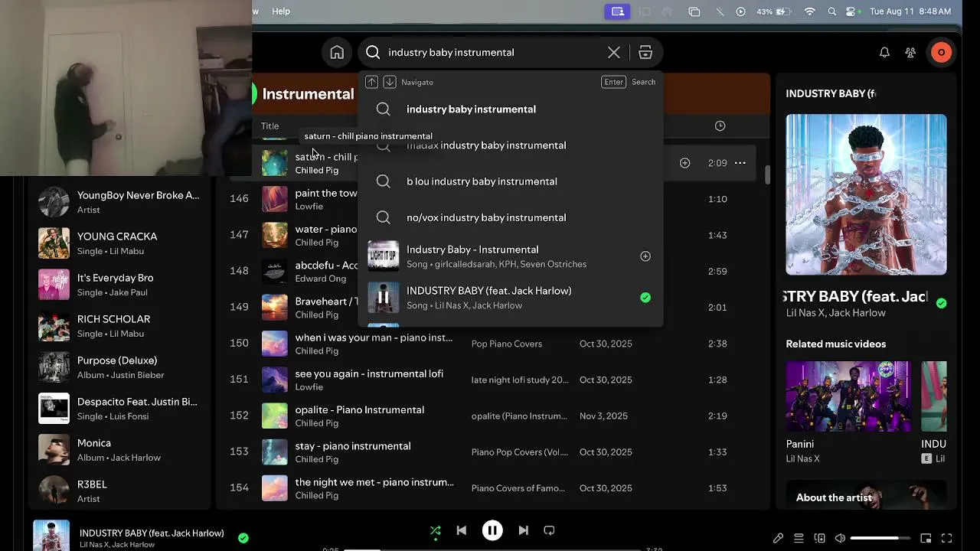Open the Miniplayer

tap(926, 538)
